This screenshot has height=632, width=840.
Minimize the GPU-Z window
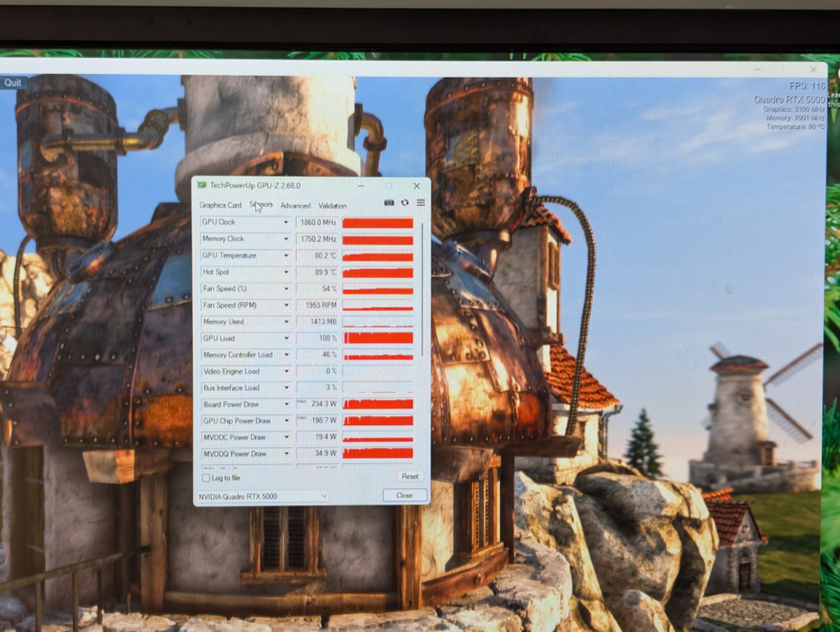pyautogui.click(x=361, y=186)
